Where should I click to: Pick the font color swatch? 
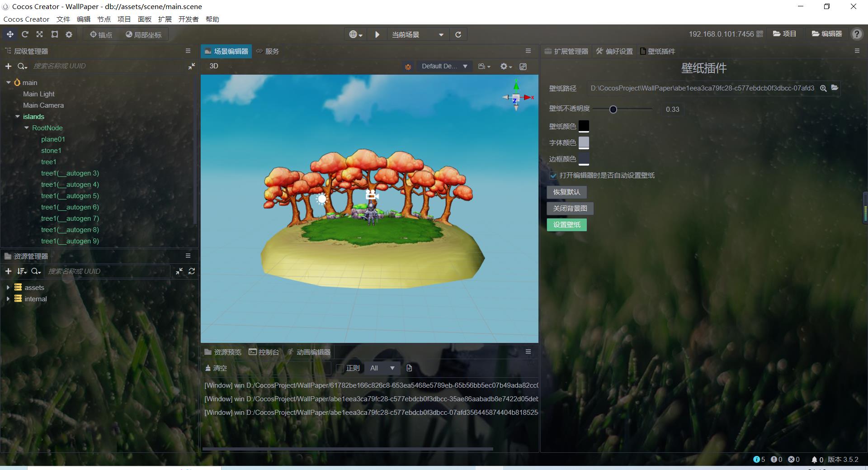tap(584, 142)
